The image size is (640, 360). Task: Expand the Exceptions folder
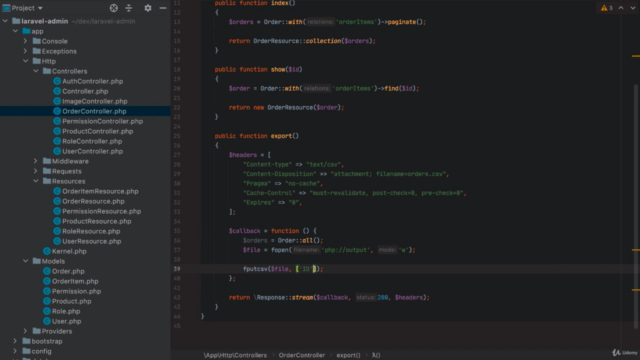25,51
